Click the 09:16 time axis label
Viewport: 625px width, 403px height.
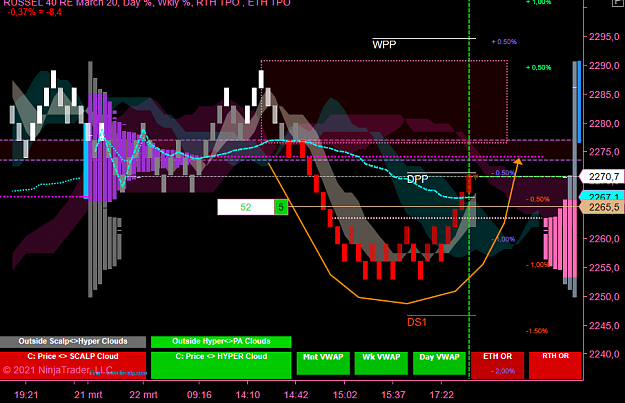click(x=199, y=395)
